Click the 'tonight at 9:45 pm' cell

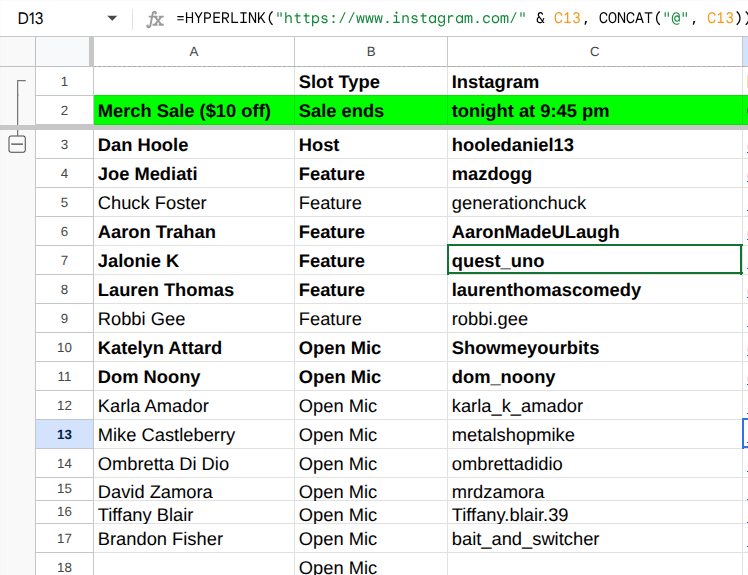pyautogui.click(x=594, y=111)
